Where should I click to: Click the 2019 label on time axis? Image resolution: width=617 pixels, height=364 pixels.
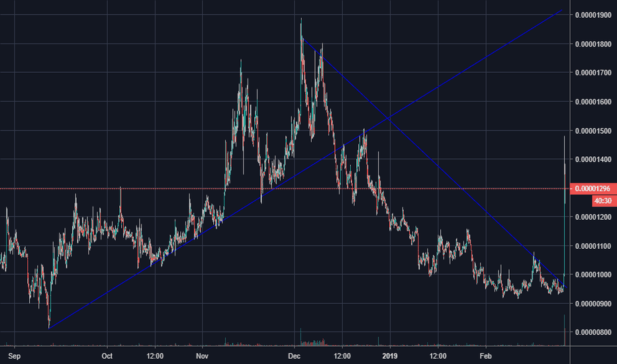390,356
